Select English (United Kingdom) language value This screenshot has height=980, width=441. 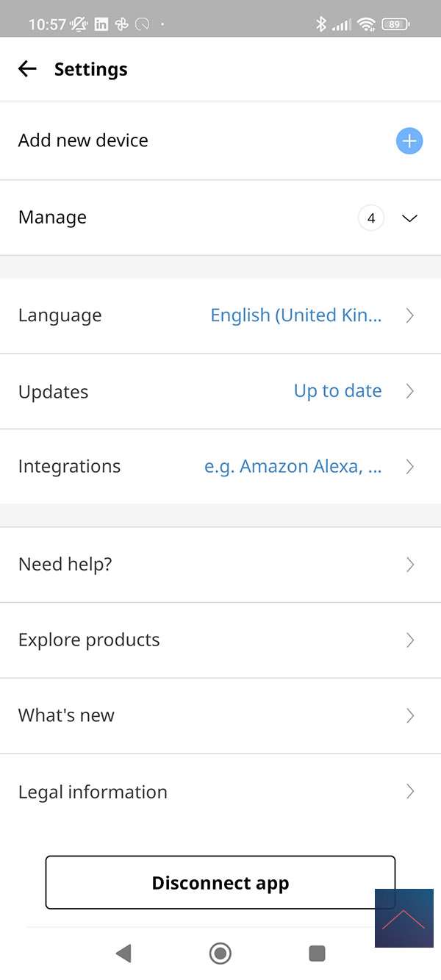(x=295, y=315)
